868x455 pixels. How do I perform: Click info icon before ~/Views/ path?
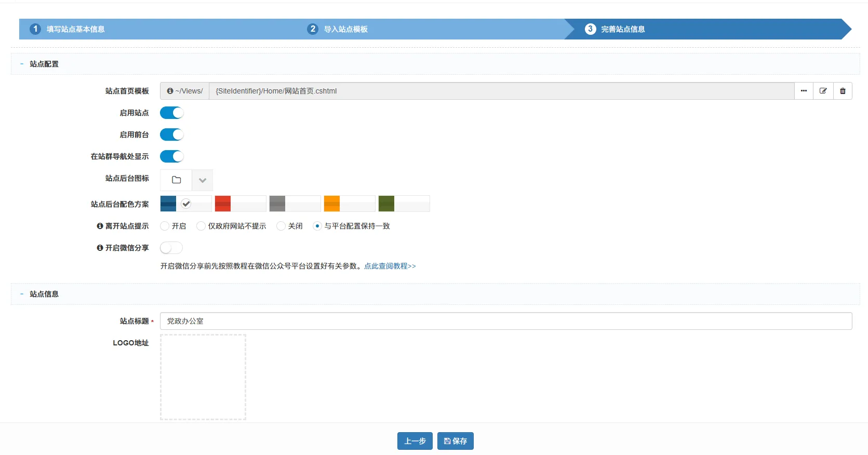pyautogui.click(x=170, y=91)
